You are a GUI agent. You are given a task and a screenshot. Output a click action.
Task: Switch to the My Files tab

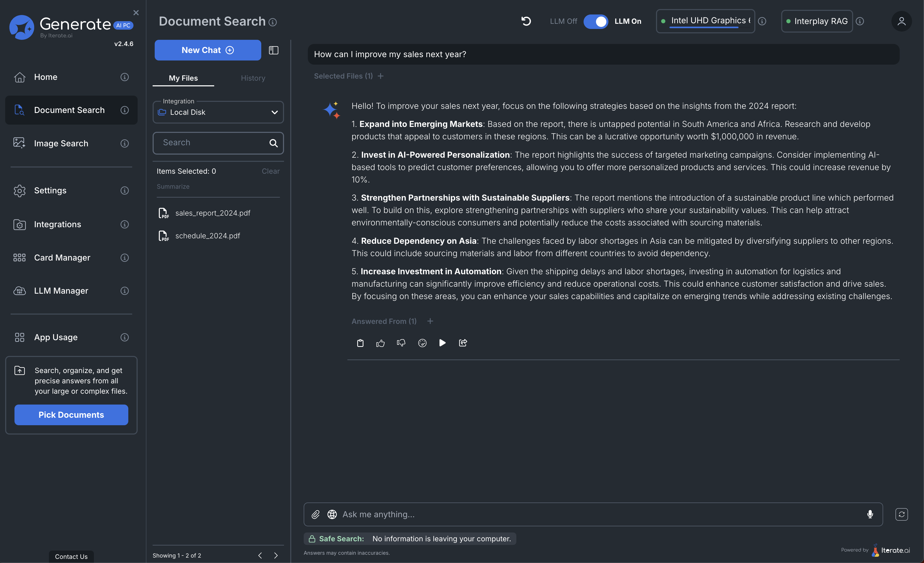[183, 78]
